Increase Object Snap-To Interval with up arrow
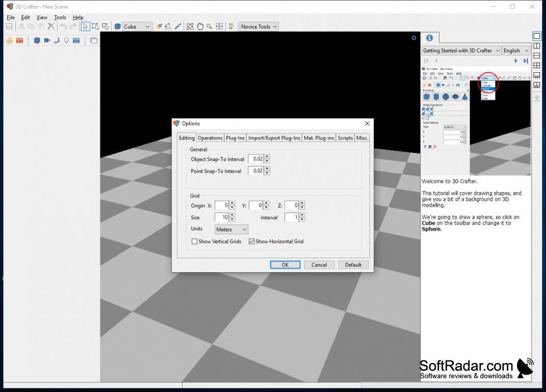546x392 pixels. click(x=267, y=156)
